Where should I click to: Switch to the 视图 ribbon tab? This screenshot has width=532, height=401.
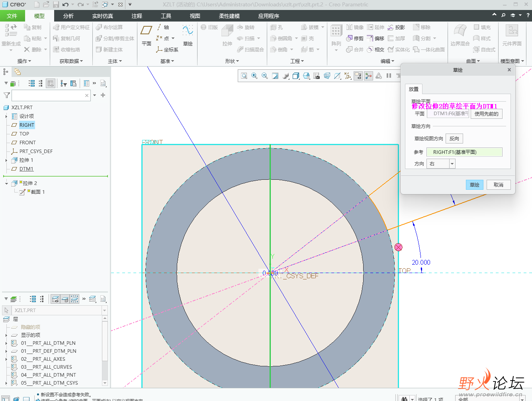(x=195, y=16)
